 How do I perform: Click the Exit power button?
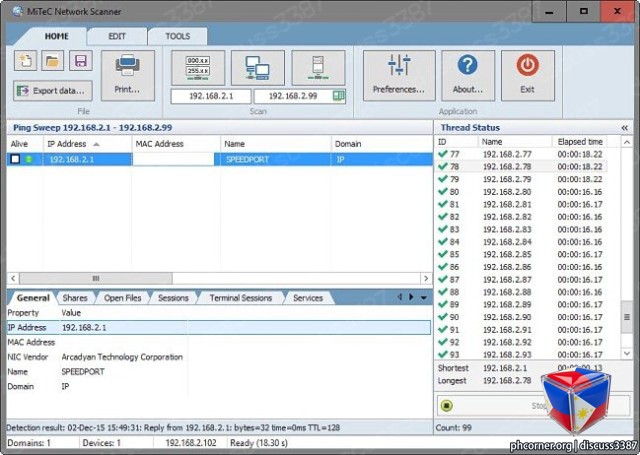(527, 75)
